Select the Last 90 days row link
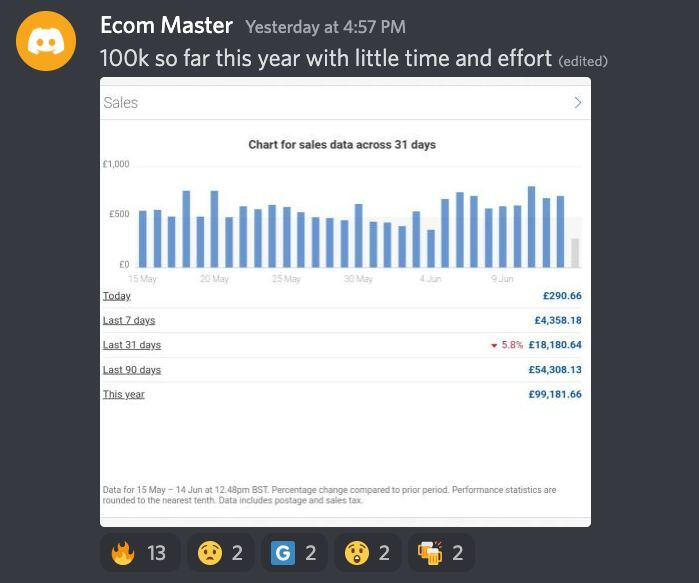The image size is (699, 583). click(x=132, y=370)
